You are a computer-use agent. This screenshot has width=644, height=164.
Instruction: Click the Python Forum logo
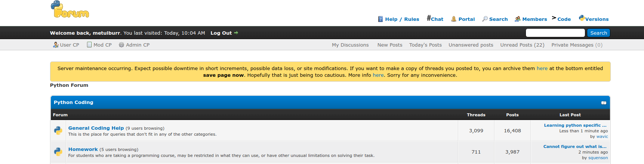(x=70, y=10)
